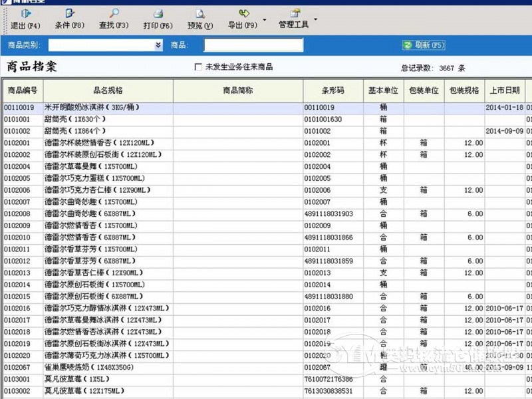Click the Exit (退出 F4) icon
Screen dimensions: 532x399
coord(26,13)
